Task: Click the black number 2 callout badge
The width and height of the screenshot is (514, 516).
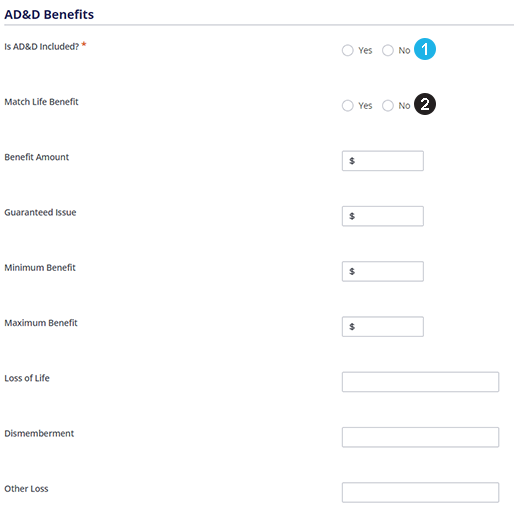Action: [425, 104]
